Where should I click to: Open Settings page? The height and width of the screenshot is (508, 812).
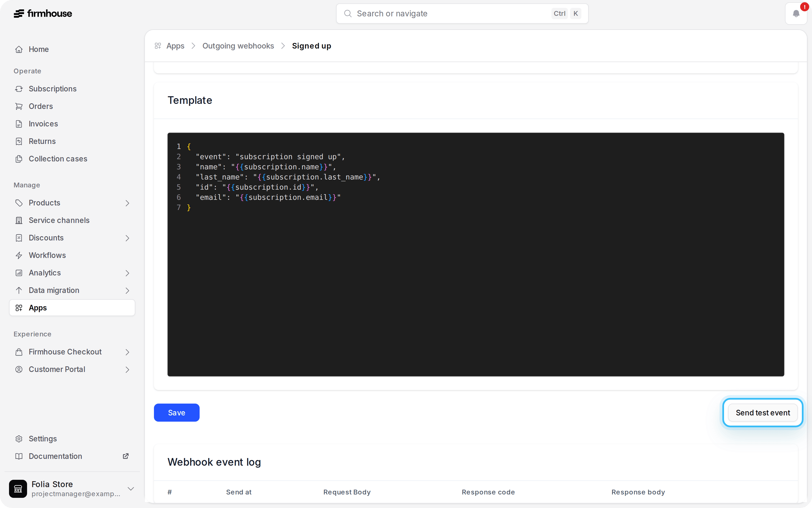72,439
